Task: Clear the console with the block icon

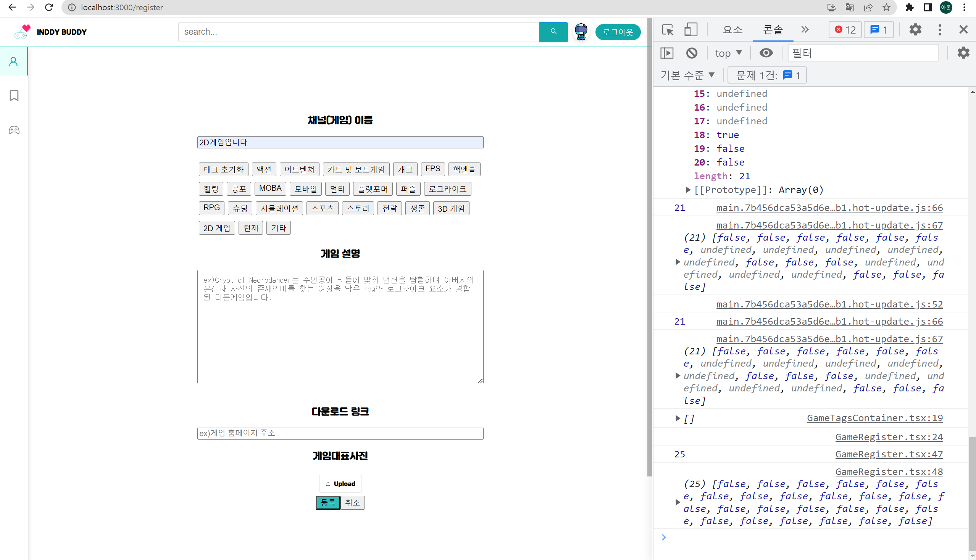Action: pyautogui.click(x=691, y=53)
